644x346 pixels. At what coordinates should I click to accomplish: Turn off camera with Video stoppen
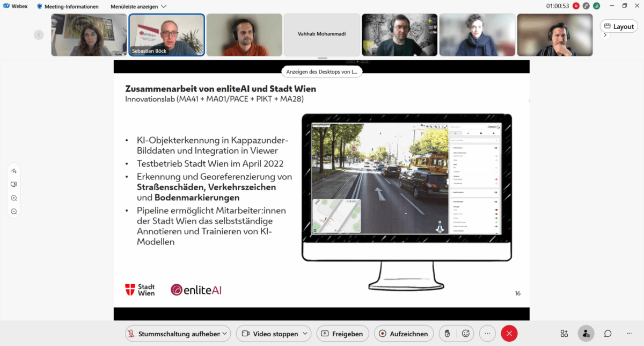tap(269, 334)
